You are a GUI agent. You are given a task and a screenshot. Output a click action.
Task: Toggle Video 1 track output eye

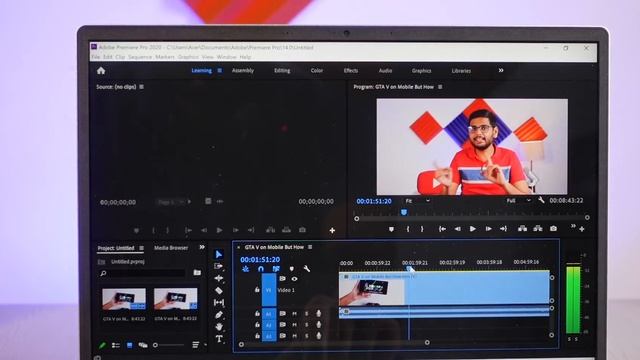[294, 279]
